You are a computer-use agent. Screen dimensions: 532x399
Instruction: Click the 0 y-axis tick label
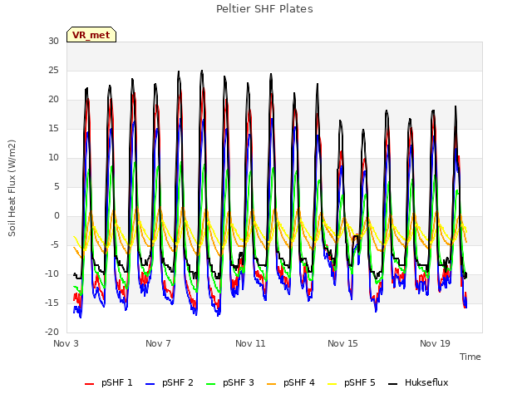[x=57, y=216]
